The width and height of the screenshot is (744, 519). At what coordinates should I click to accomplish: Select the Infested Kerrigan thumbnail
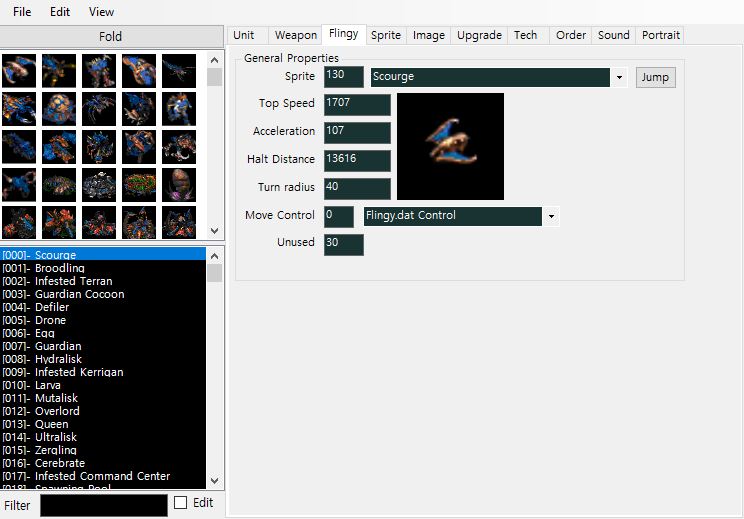click(x=179, y=109)
